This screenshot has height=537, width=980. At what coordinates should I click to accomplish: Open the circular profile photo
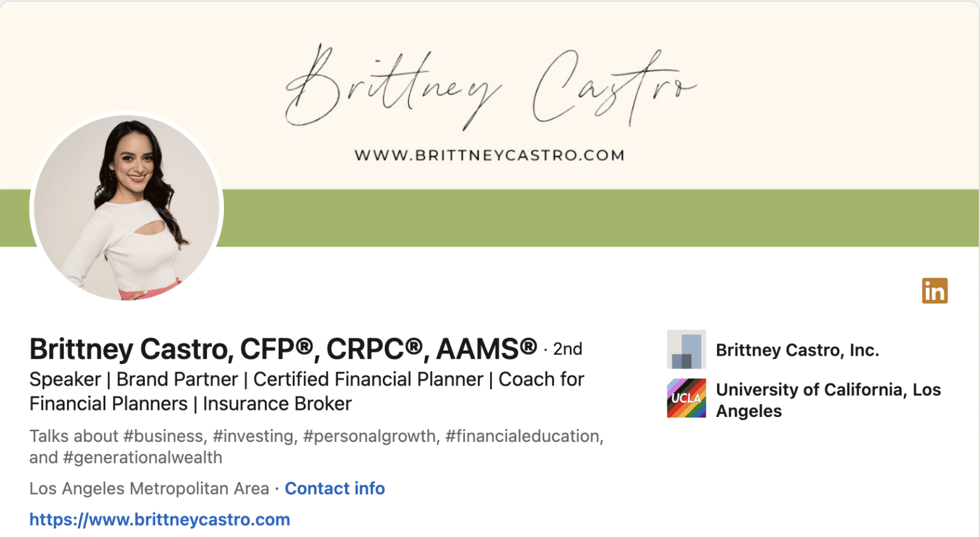[126, 208]
